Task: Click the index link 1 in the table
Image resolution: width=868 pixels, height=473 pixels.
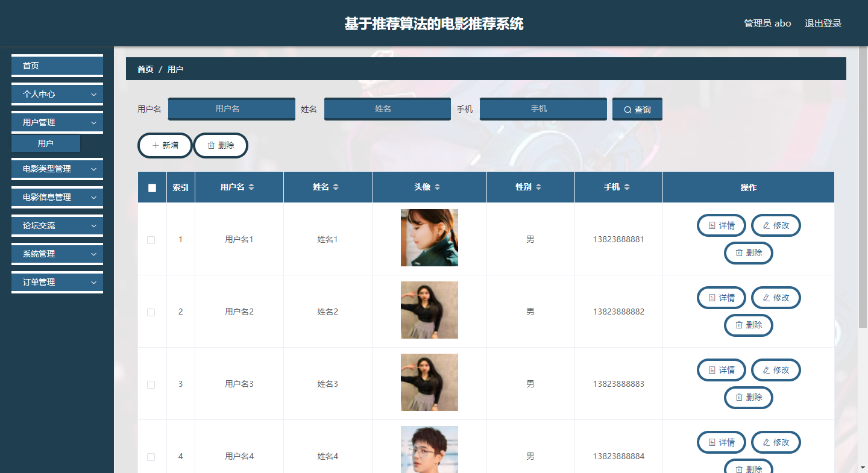Action: (x=180, y=239)
